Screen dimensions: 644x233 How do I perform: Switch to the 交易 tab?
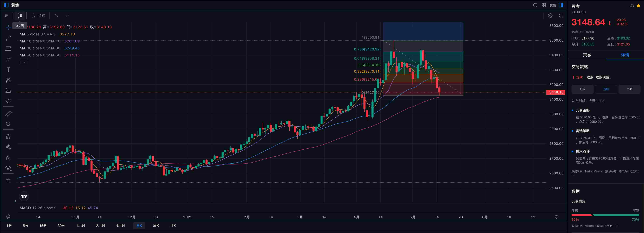(587, 55)
